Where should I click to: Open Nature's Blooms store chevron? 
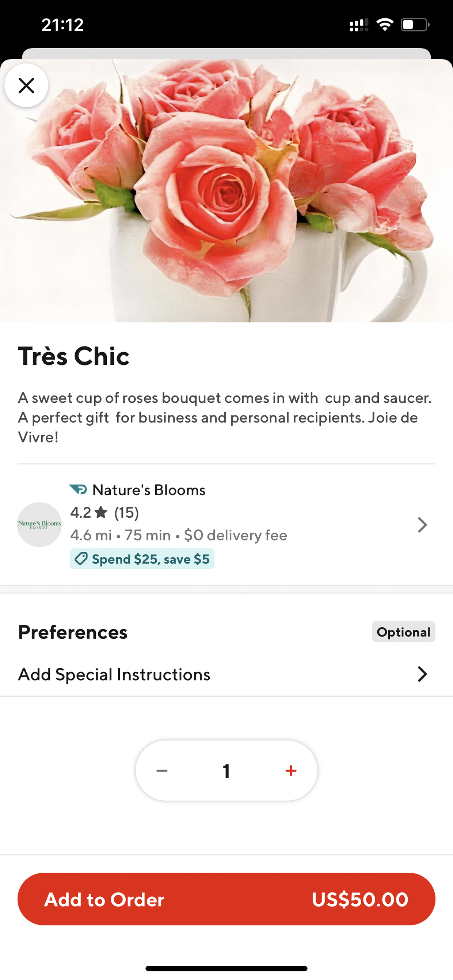click(x=422, y=525)
